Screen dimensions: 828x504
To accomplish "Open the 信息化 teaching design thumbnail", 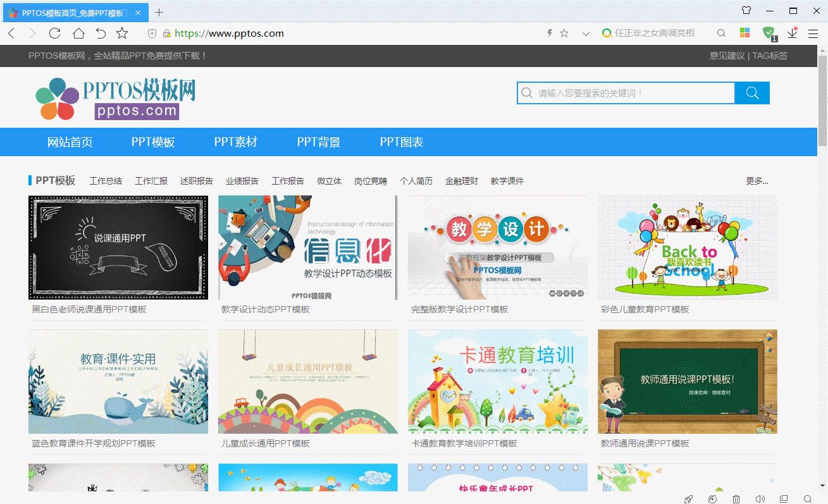I will [x=308, y=247].
